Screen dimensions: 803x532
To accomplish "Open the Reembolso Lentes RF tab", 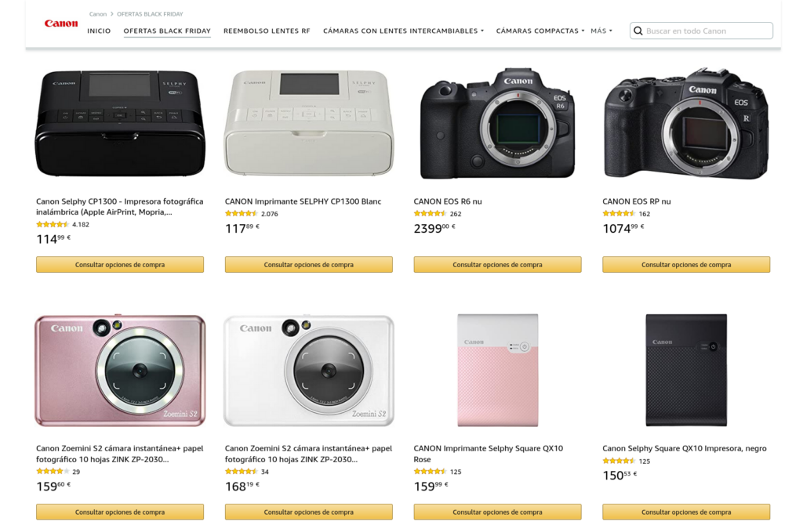I will pyautogui.click(x=267, y=31).
